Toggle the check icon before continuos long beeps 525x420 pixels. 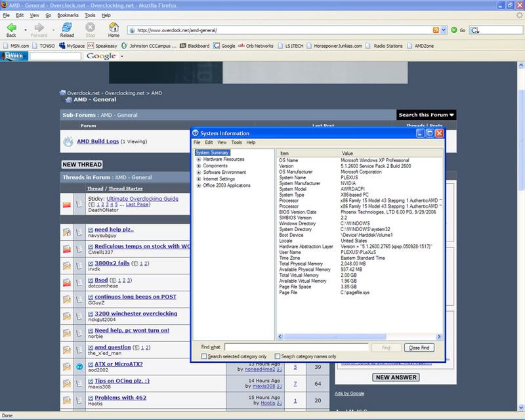tap(91, 297)
